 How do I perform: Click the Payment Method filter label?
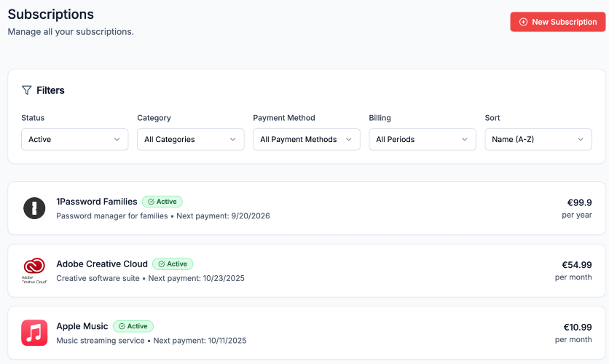284,118
